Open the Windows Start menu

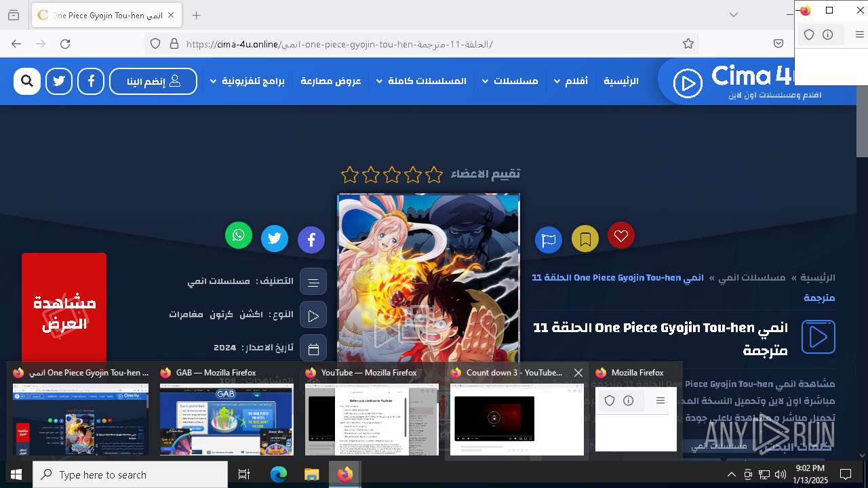16,474
